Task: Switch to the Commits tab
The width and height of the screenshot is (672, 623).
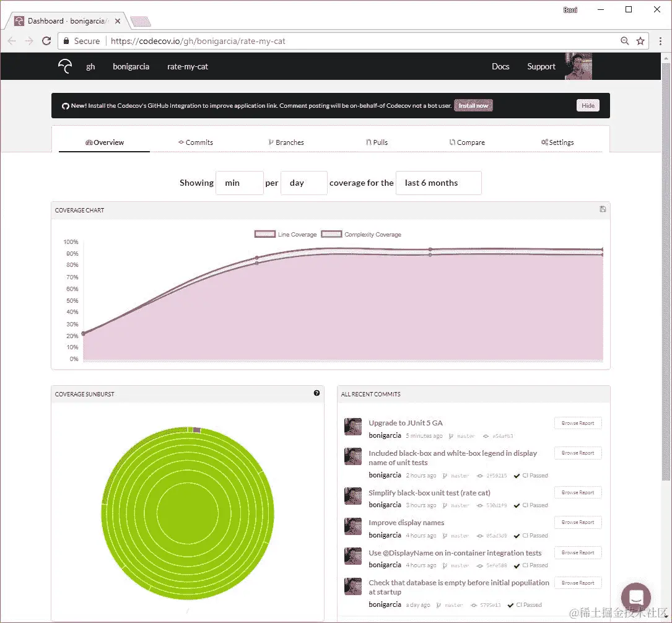Action: point(196,142)
